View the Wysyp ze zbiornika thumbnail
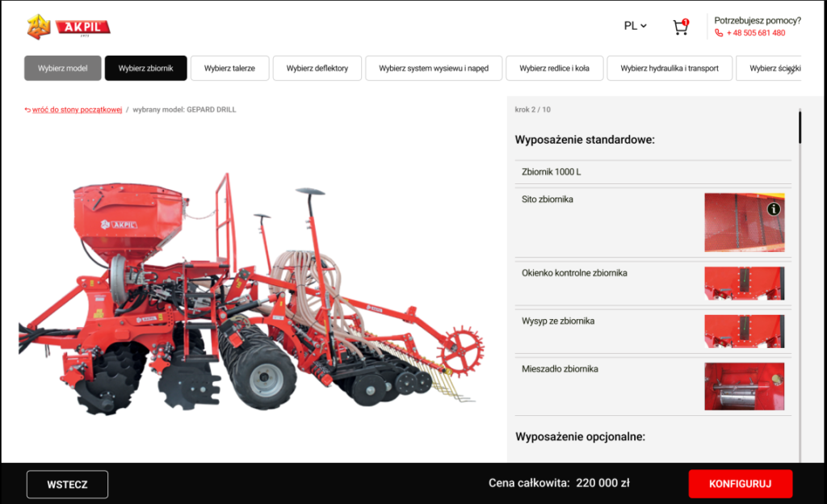This screenshot has height=504, width=827. [744, 331]
